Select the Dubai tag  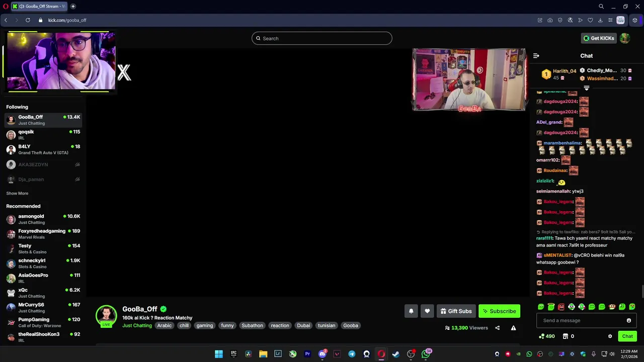click(x=303, y=326)
